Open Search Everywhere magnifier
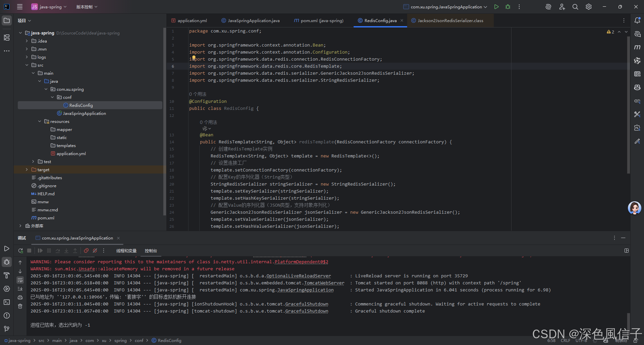Viewport: 644px width, 345px height. pos(575,7)
